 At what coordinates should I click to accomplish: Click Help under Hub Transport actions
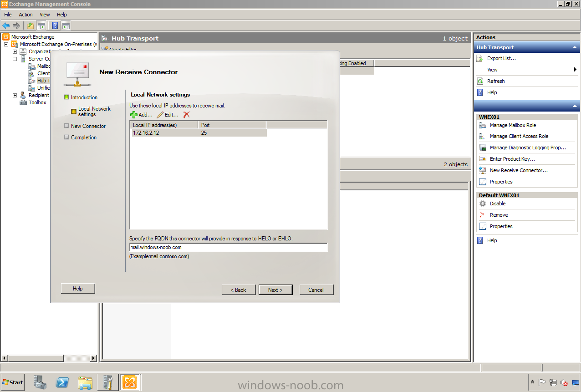pos(492,92)
